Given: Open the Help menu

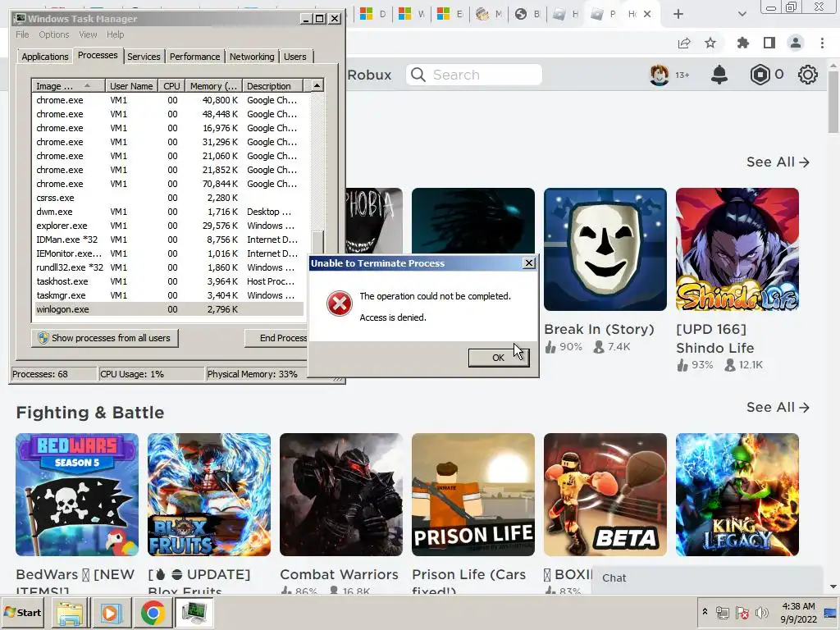Looking at the screenshot, I should (115, 34).
